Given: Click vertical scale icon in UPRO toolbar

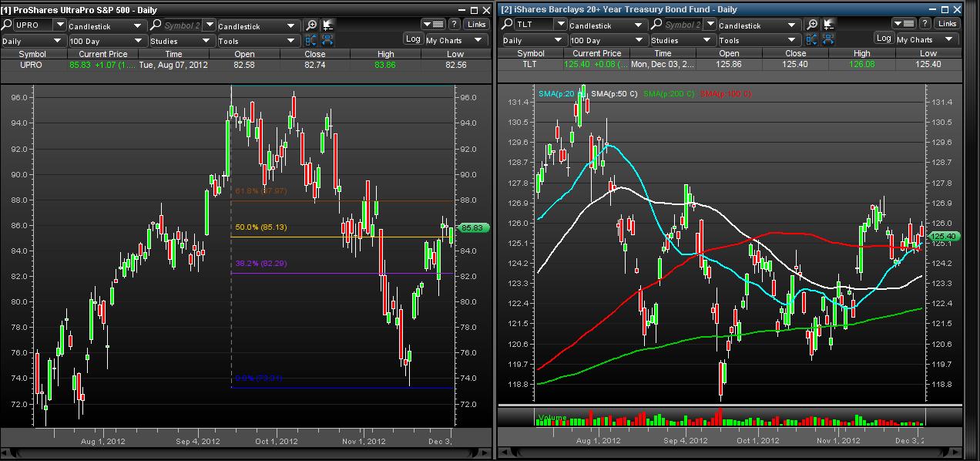Looking at the screenshot, I should [x=311, y=40].
